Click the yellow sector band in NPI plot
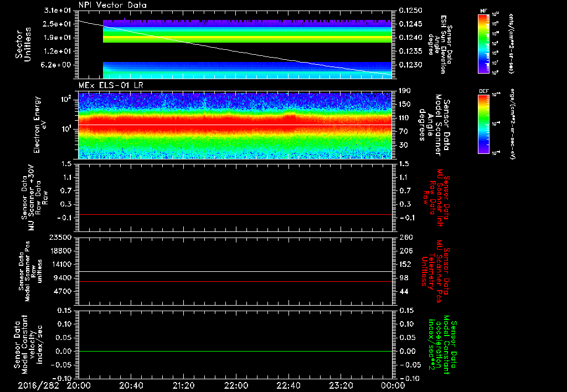Screen dimensions: 567x392 [x=248, y=37]
